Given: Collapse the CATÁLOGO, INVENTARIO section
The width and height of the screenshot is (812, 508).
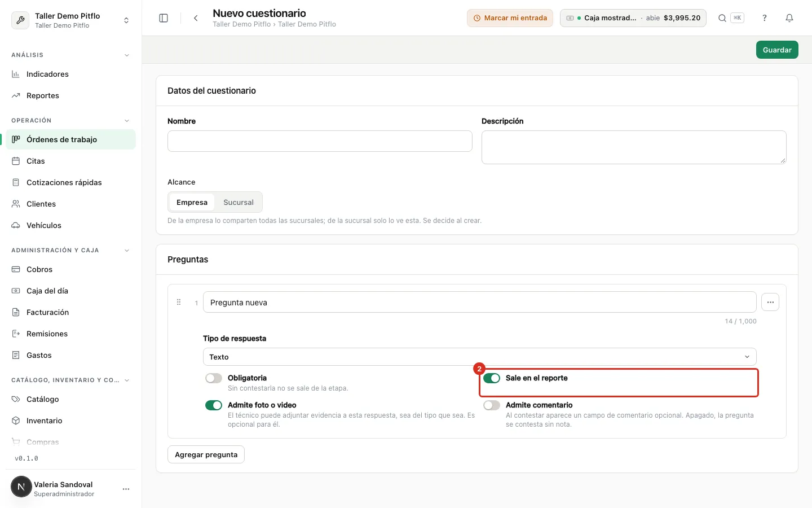Looking at the screenshot, I should [127, 380].
